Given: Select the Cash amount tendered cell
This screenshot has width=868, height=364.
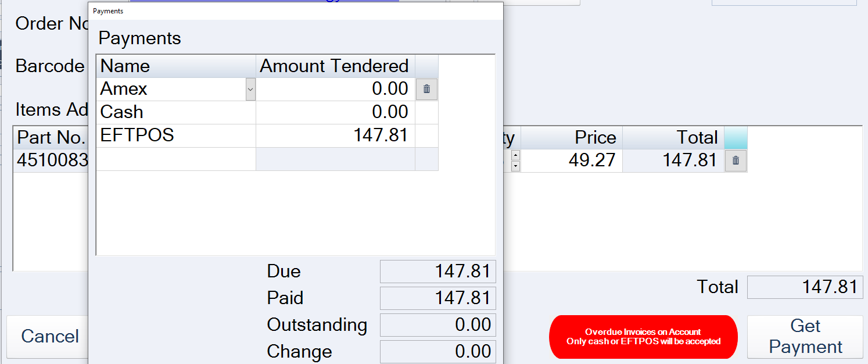Looking at the screenshot, I should pyautogui.click(x=335, y=112).
